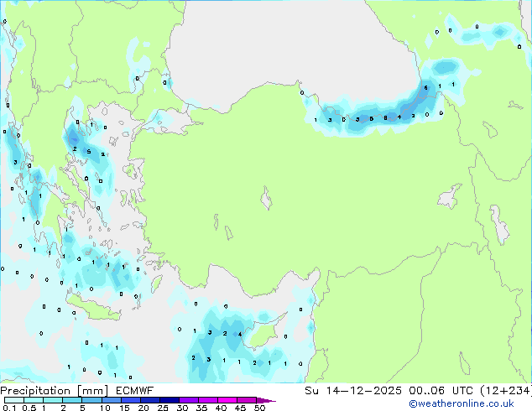532x411 pixels.
Task: Click the 10–15 mm legend swatch
Action: coord(111,400)
